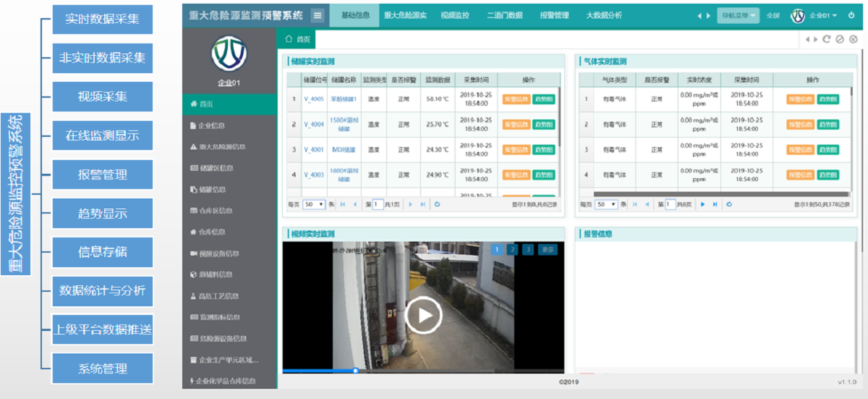Viewport: 868px width, 399px height.
Task: Open 仓库区信息 sidebar item
Action: [x=229, y=211]
